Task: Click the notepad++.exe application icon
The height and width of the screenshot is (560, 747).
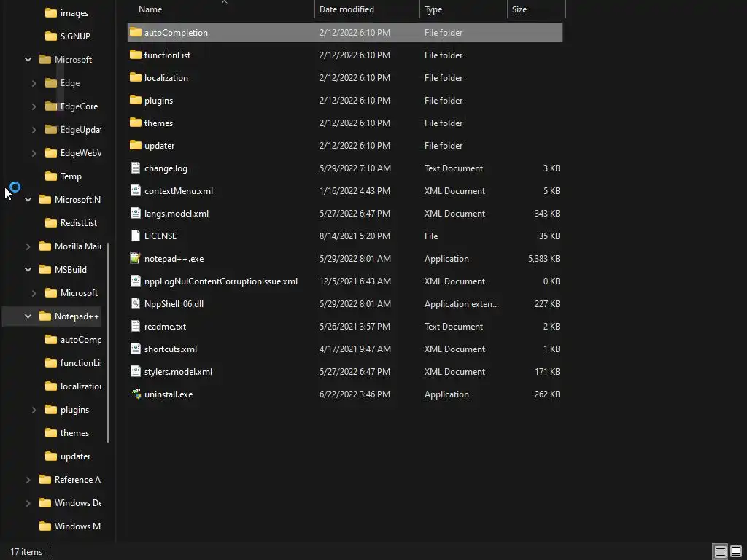Action: 135,258
